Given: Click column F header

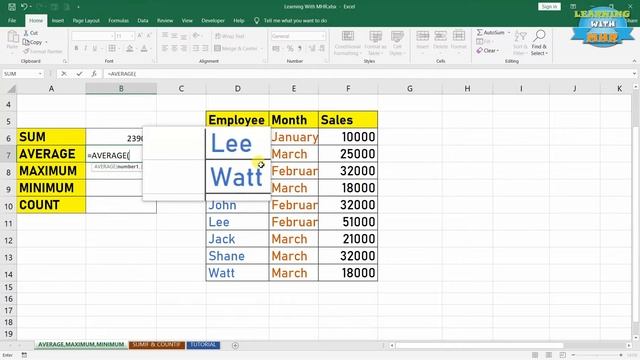Looking at the screenshot, I should tap(348, 89).
